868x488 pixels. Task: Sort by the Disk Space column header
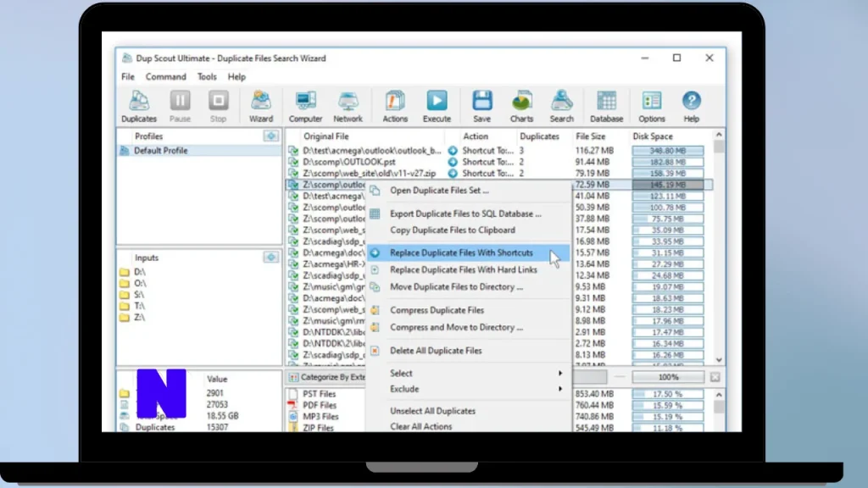click(x=653, y=136)
